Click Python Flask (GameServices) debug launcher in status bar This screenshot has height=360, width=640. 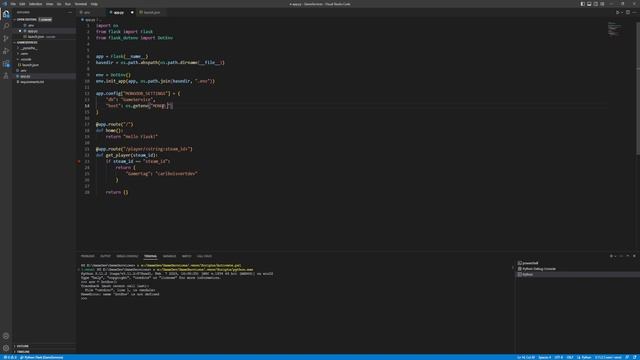(x=42, y=358)
